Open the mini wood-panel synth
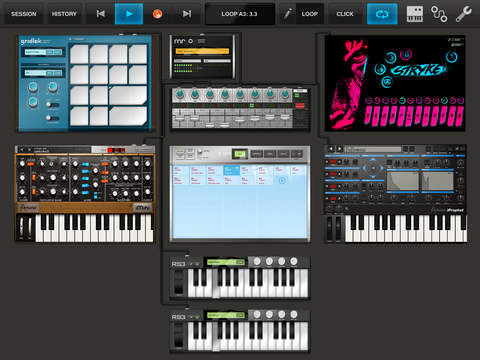The height and width of the screenshot is (360, 480). tap(85, 193)
